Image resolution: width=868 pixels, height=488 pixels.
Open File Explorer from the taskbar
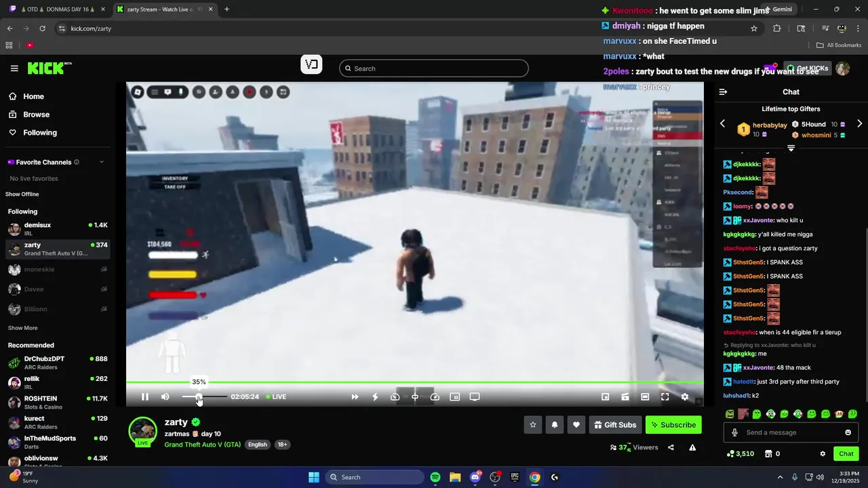[455, 477]
